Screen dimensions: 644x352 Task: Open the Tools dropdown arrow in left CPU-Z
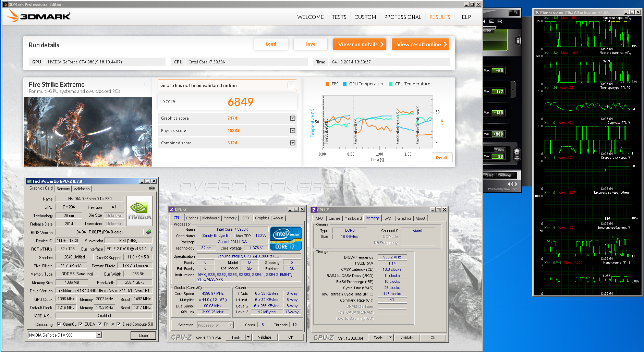pyautogui.click(x=248, y=337)
